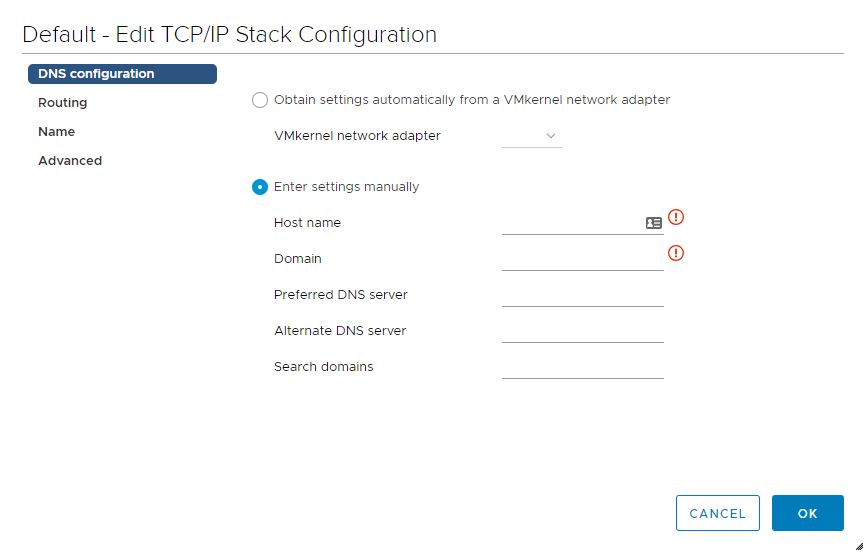This screenshot has width=866, height=552.
Task: Select Obtain settings automatically radio button
Action: pos(260,100)
